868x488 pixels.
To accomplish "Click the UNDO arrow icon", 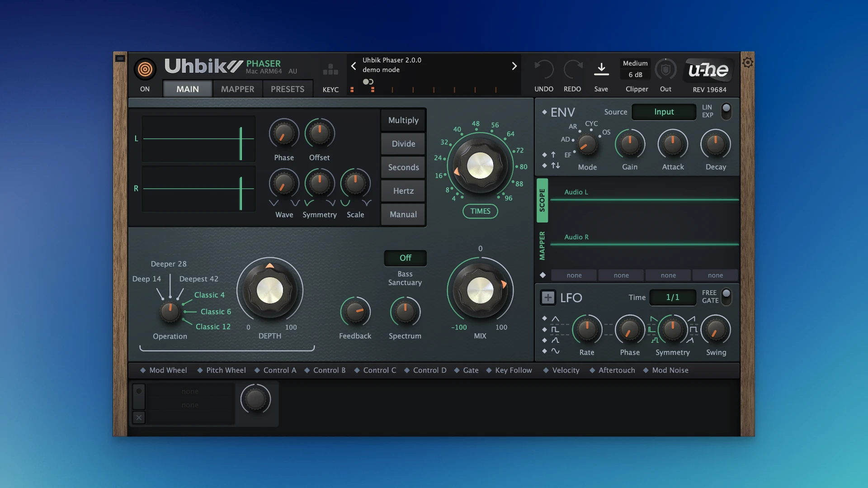I will tap(544, 70).
